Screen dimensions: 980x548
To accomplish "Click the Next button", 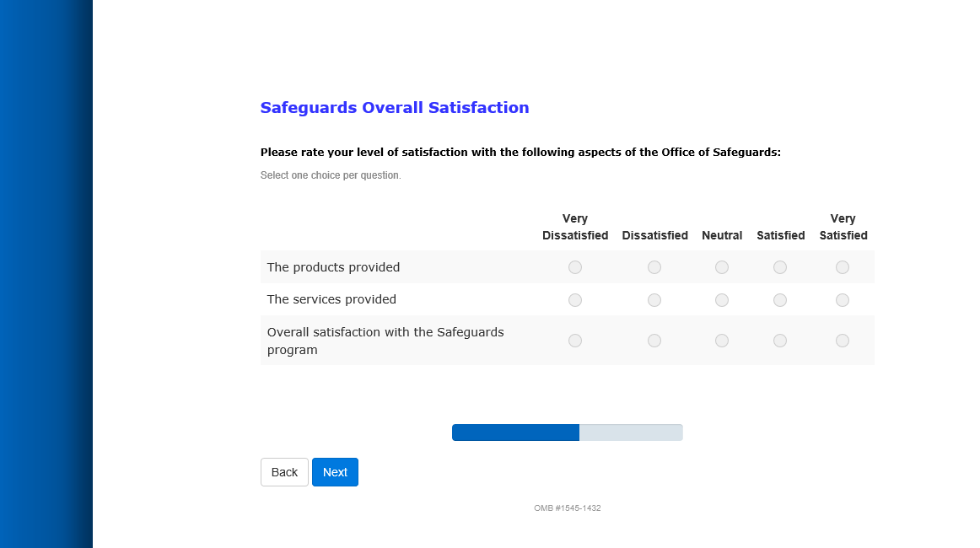I will tap(335, 472).
